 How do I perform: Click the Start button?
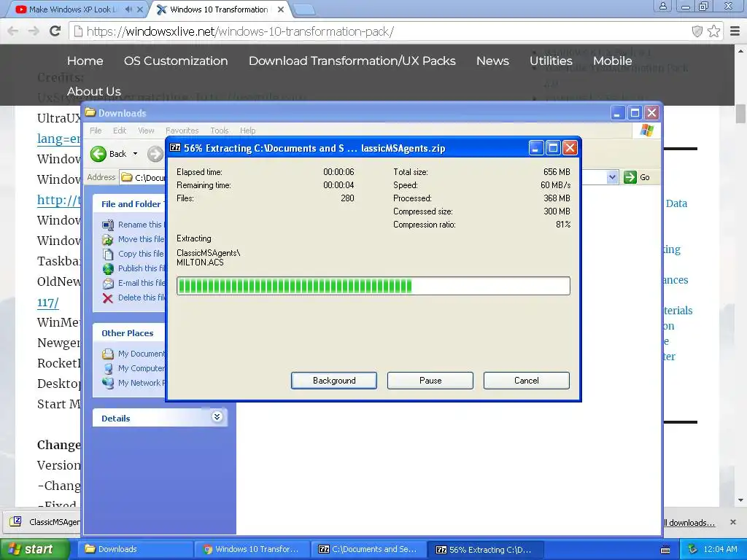point(34,549)
